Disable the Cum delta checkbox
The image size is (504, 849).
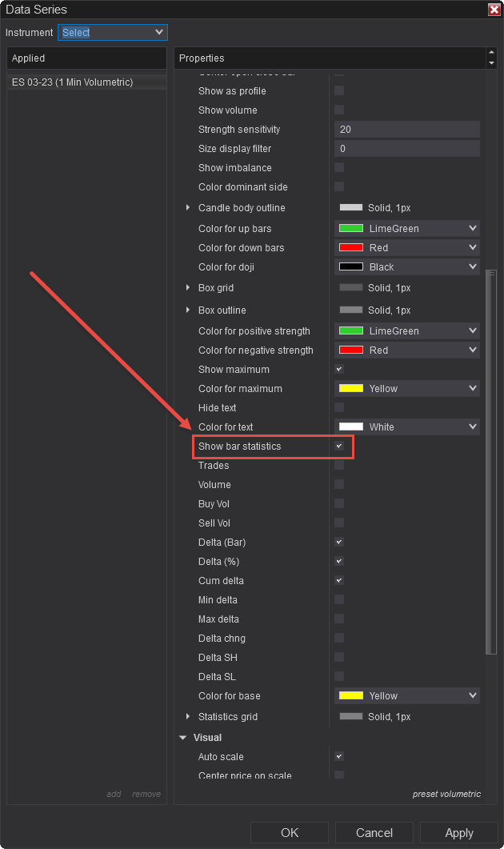pos(339,581)
